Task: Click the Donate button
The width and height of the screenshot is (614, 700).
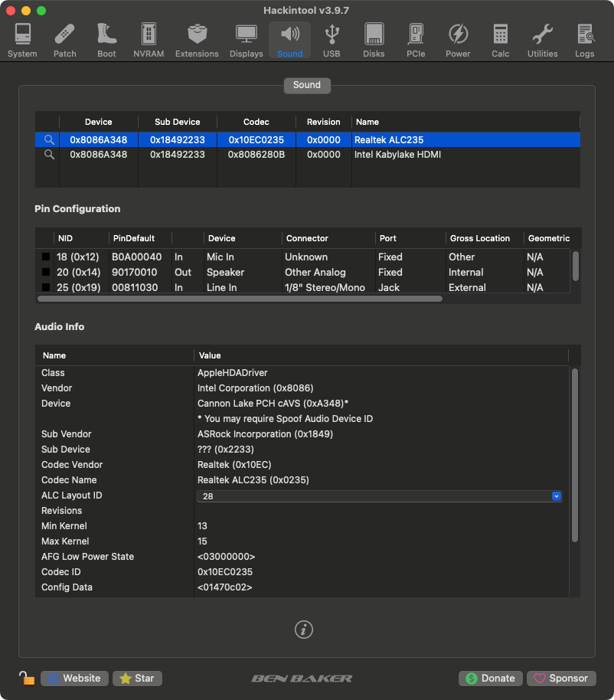Action: (x=491, y=678)
